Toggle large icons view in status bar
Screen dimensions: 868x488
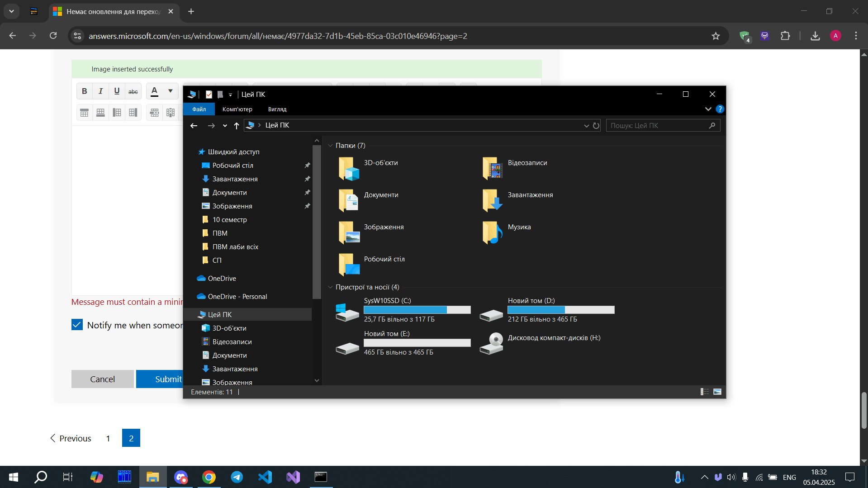pyautogui.click(x=717, y=392)
